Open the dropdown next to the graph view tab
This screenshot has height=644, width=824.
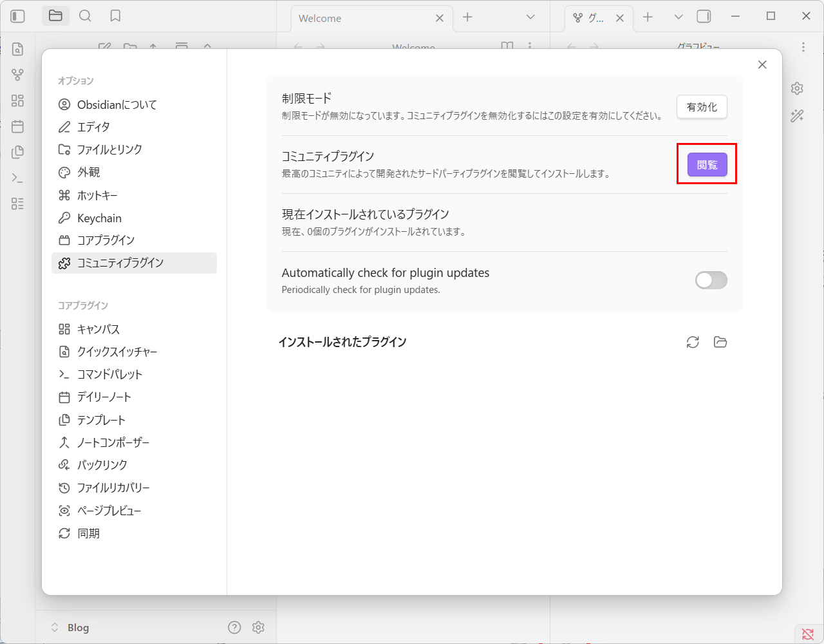(678, 18)
